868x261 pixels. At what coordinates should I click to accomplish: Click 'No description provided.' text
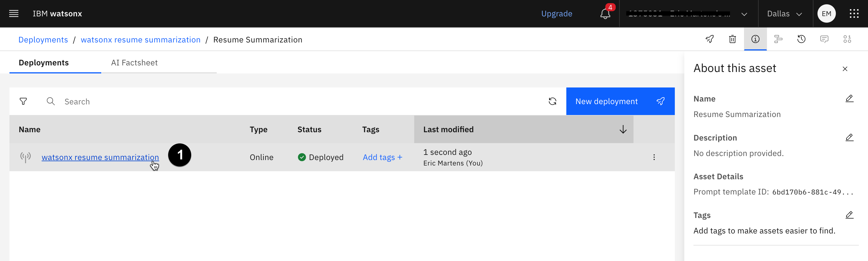[738, 153]
